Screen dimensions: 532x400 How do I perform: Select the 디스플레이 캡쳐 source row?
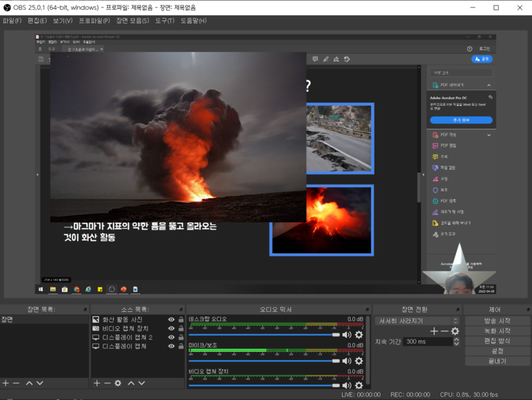tap(138, 346)
